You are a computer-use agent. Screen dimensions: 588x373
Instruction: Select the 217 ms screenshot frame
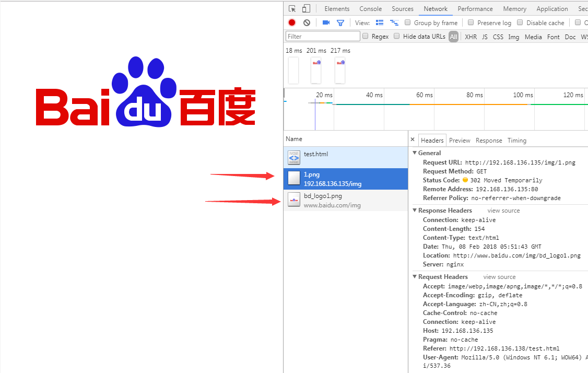340,71
